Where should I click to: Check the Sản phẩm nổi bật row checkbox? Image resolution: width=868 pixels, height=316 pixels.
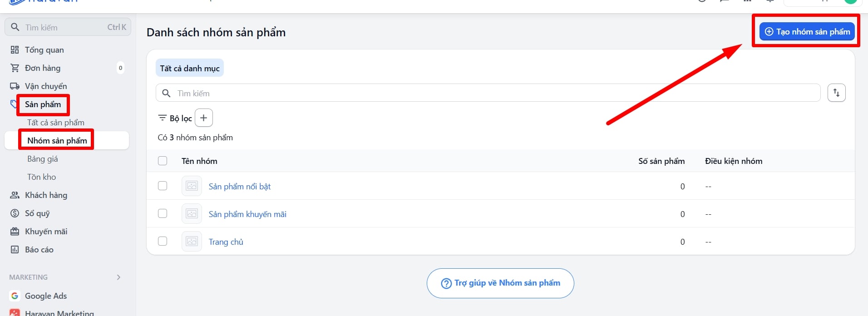point(163,186)
